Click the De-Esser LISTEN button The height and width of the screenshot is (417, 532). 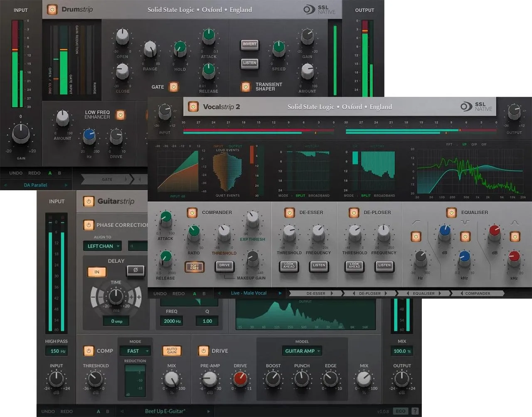click(319, 265)
